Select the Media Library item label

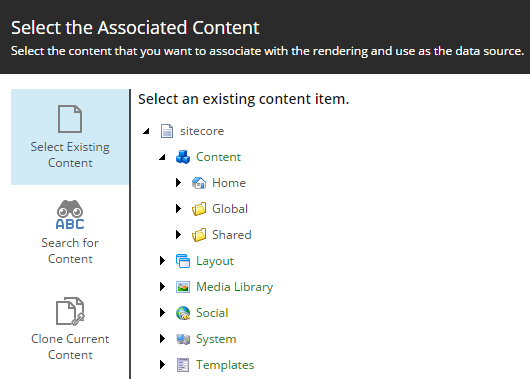[235, 287]
